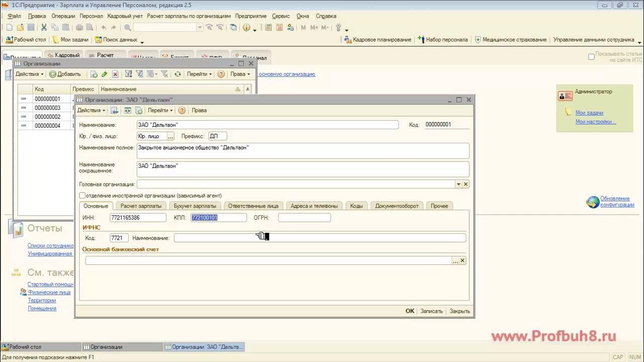Switch to Ответственные лица tab
This screenshot has height=362, width=644.
coord(253,206)
